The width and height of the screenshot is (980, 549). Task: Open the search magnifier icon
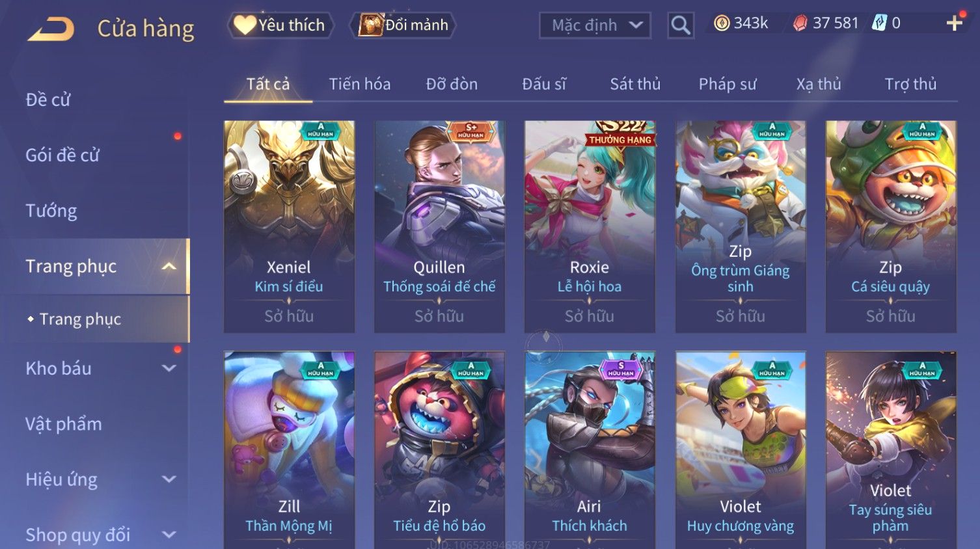click(681, 25)
